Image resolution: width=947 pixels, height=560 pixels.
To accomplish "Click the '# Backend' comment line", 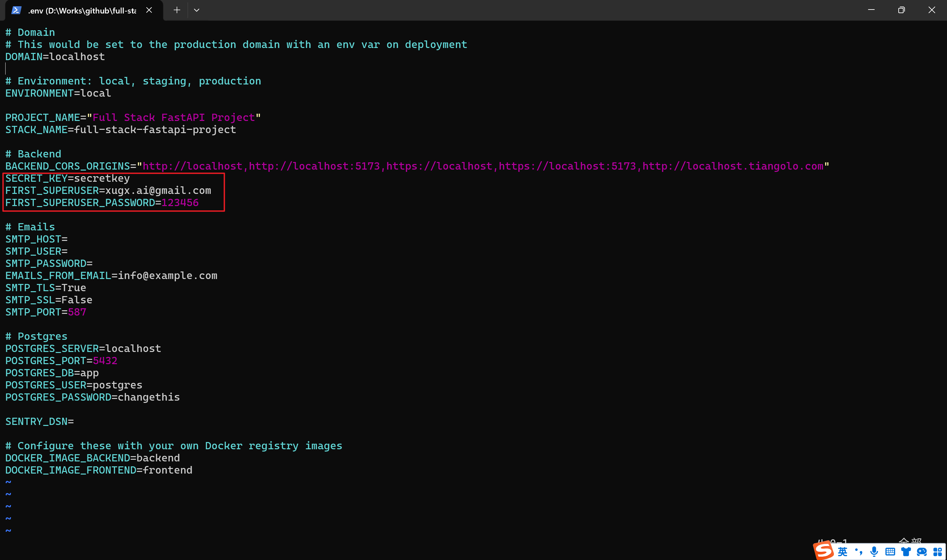I will (x=33, y=154).
